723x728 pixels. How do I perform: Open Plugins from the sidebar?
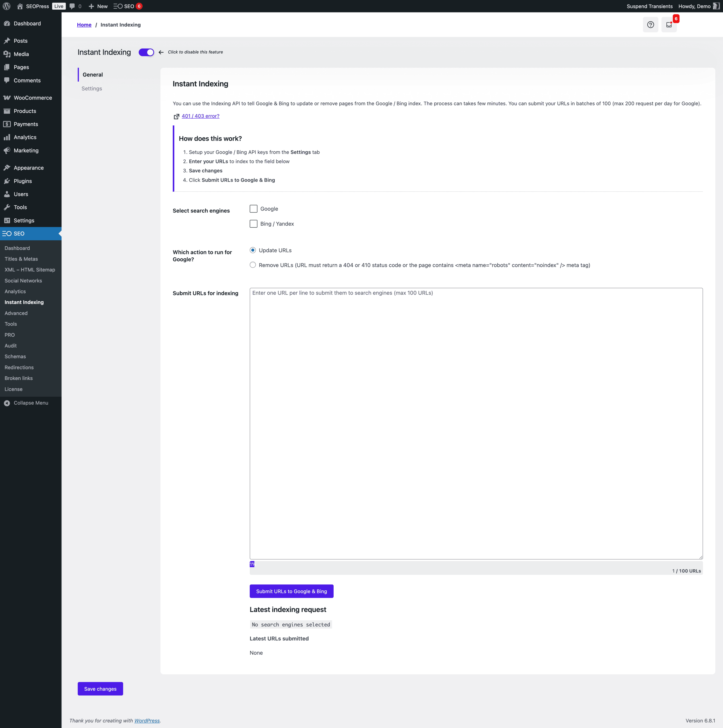[23, 181]
